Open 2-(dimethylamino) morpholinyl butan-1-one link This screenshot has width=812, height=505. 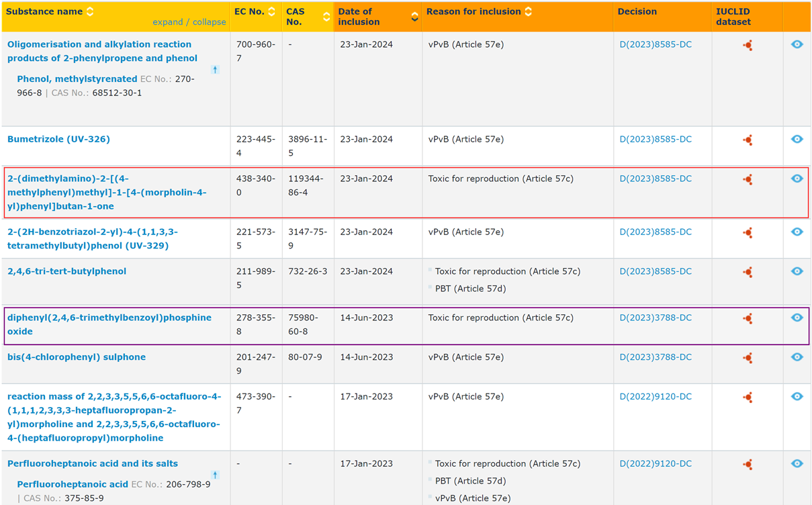(x=107, y=192)
